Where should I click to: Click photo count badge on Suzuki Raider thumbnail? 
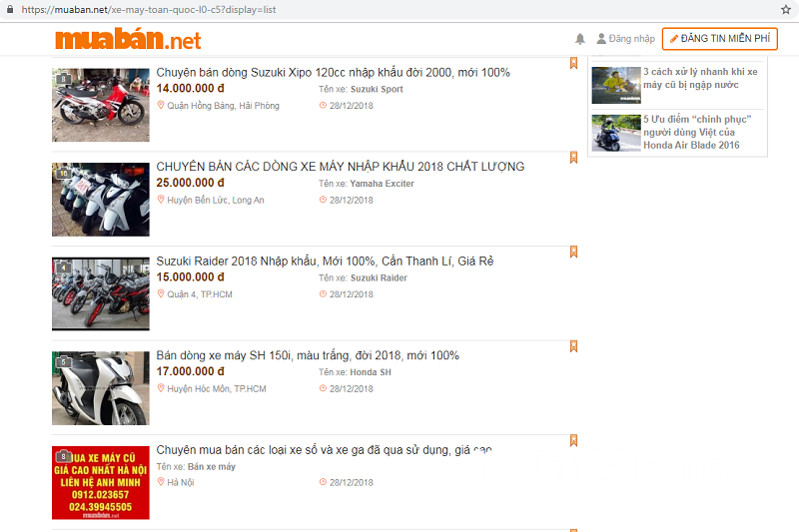tap(63, 267)
